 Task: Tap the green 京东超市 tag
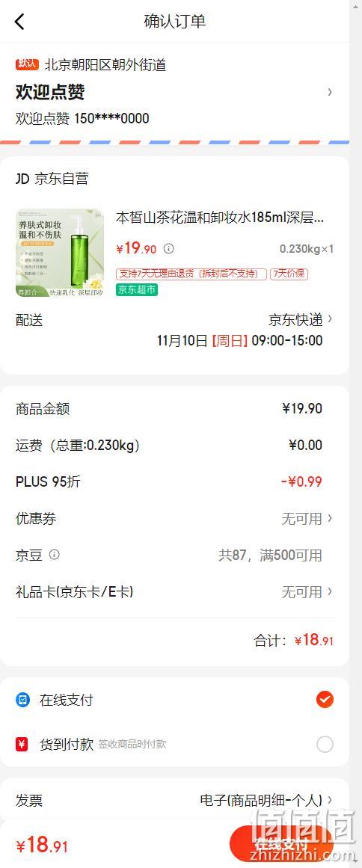(x=137, y=289)
